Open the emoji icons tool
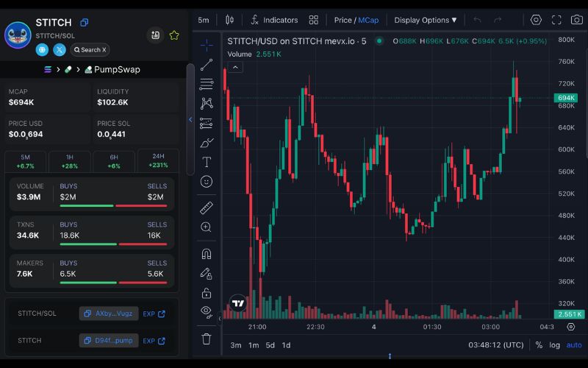Viewport: 588px width, 368px height. click(207, 182)
